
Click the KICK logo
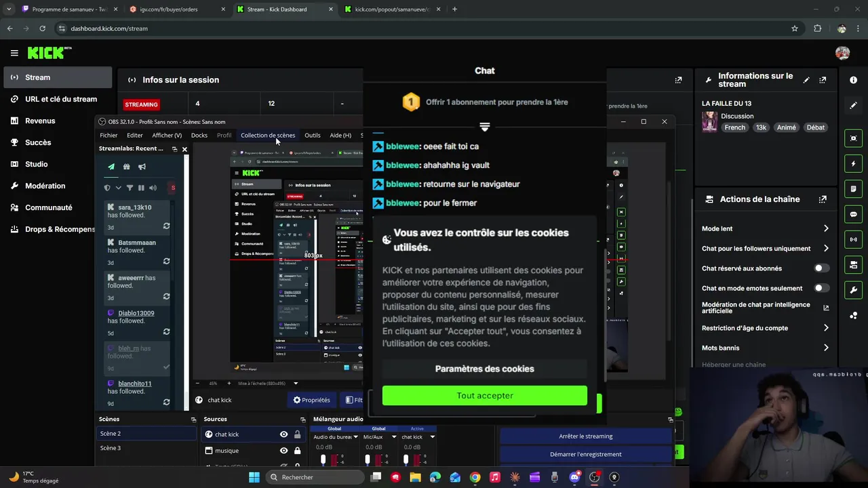(49, 53)
